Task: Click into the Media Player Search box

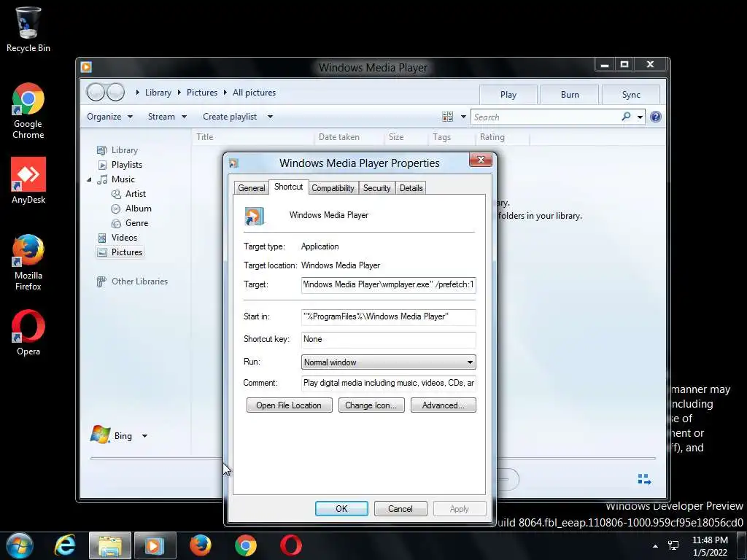Action: pos(546,117)
